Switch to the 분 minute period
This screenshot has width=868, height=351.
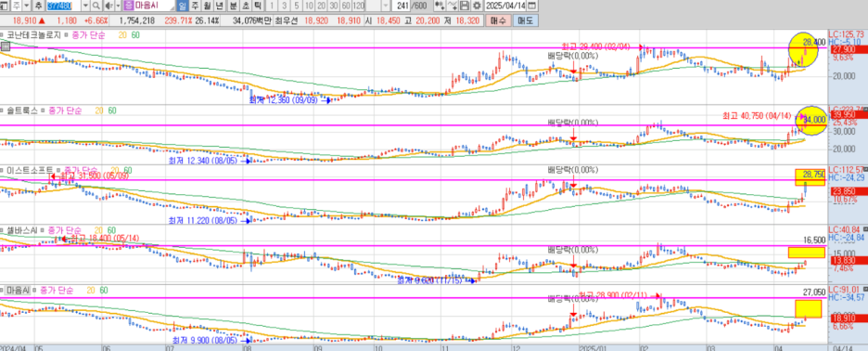pyautogui.click(x=233, y=6)
